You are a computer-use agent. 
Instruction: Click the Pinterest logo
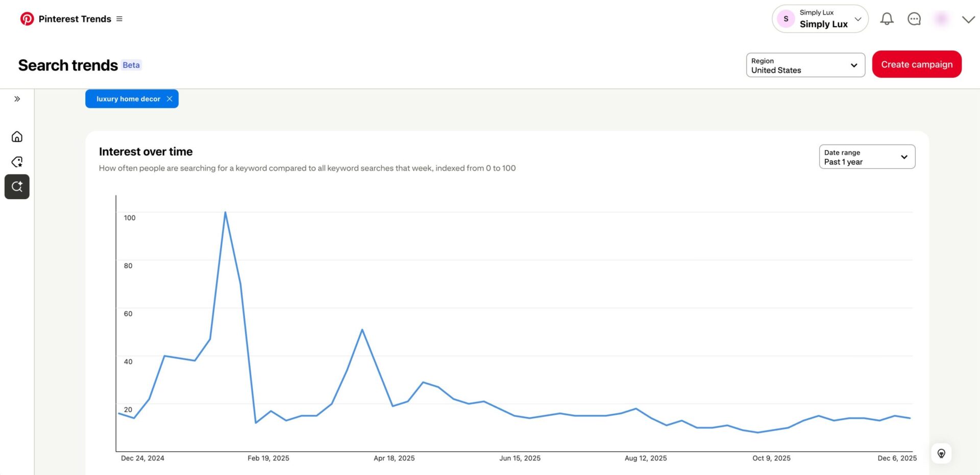pos(27,18)
